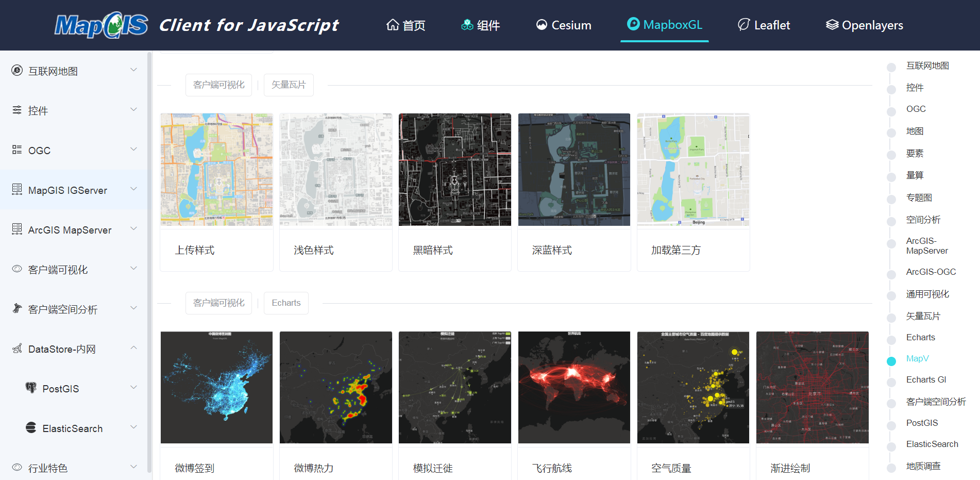Expand the OGC sidebar chevron
The image size is (980, 480).
(x=133, y=149)
